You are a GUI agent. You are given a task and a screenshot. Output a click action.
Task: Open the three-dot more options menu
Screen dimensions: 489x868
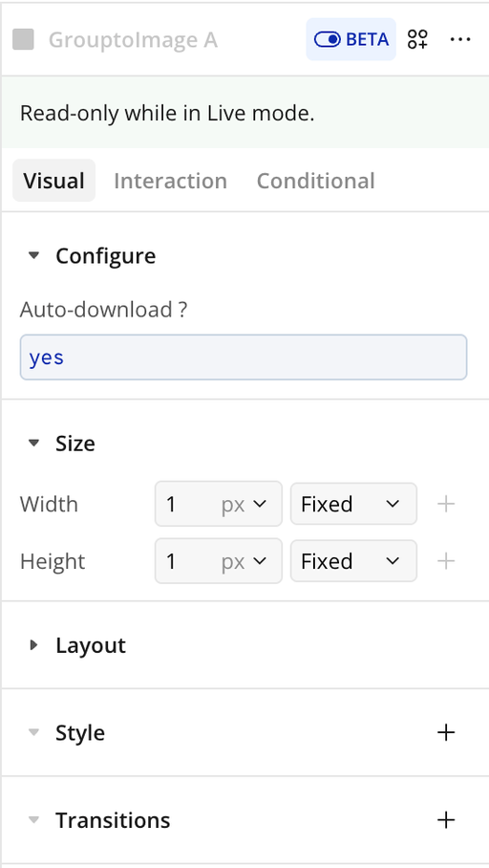point(460,39)
